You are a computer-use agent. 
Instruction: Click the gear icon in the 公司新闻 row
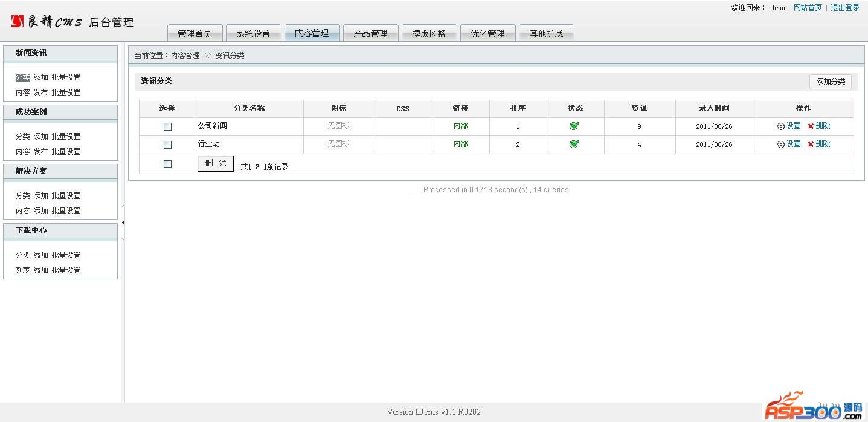pos(780,126)
